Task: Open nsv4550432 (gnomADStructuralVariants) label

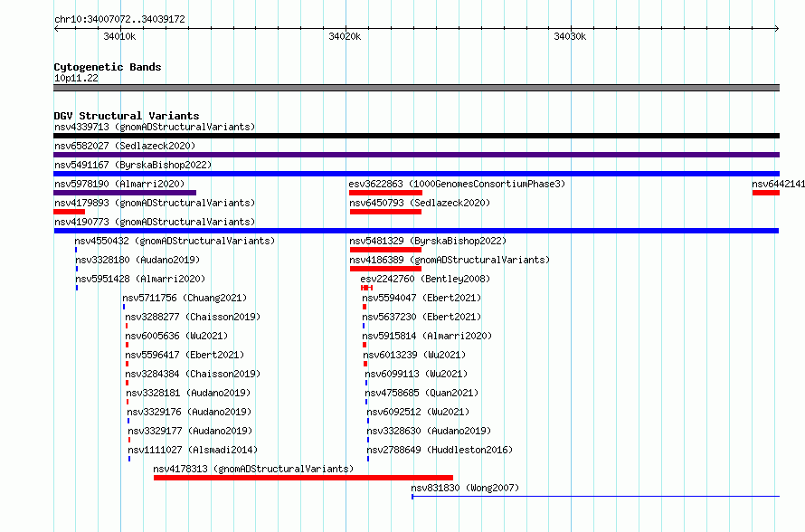Action: click(175, 241)
